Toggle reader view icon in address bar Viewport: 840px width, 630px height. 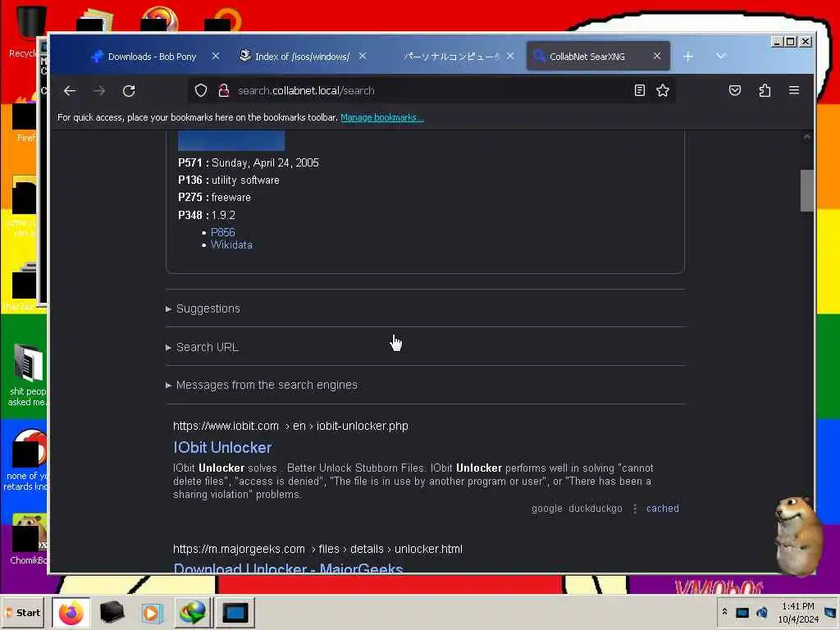(639, 90)
